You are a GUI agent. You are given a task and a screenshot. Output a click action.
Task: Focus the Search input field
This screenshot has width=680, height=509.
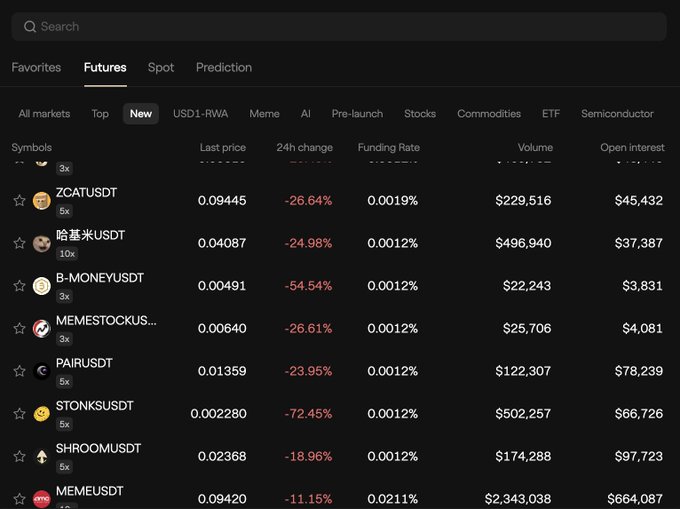339,26
